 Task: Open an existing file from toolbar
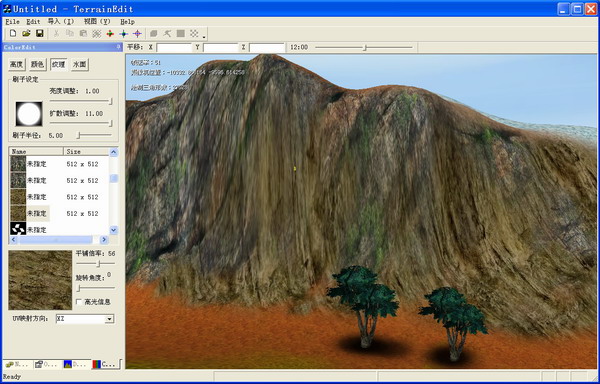pos(26,34)
